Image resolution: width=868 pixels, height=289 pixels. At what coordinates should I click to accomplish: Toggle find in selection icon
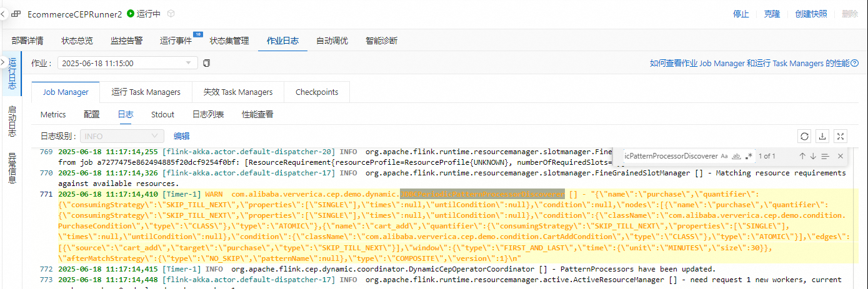pos(825,156)
